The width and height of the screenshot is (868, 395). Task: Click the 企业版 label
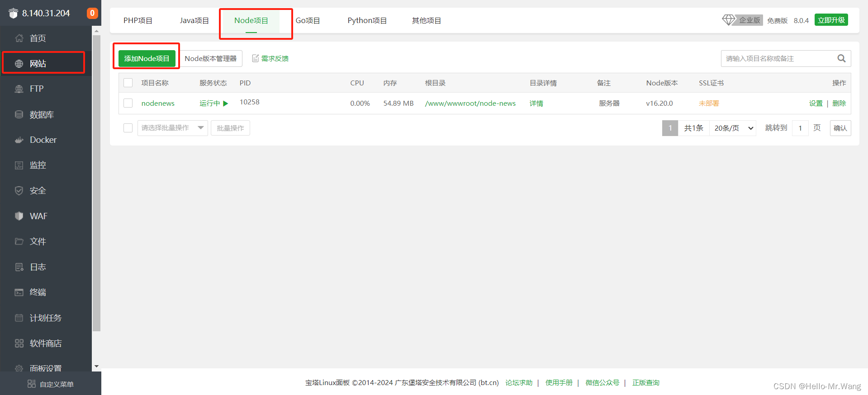pos(749,20)
